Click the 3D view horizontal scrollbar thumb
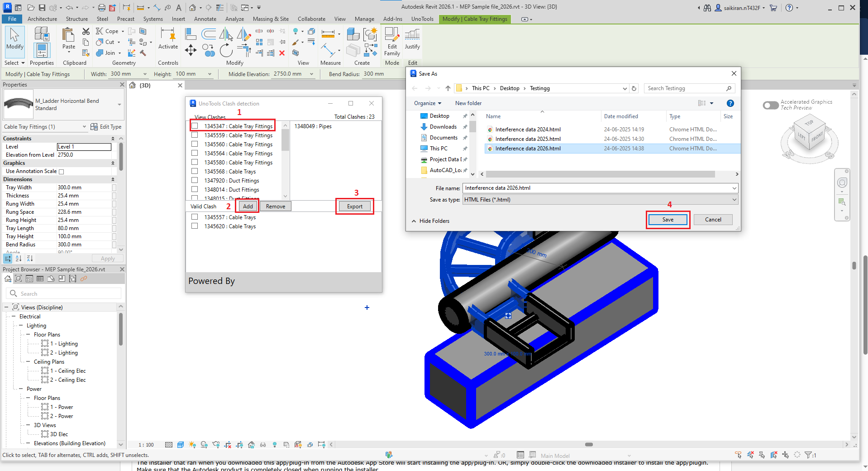This screenshot has height=471, width=868. point(589,445)
